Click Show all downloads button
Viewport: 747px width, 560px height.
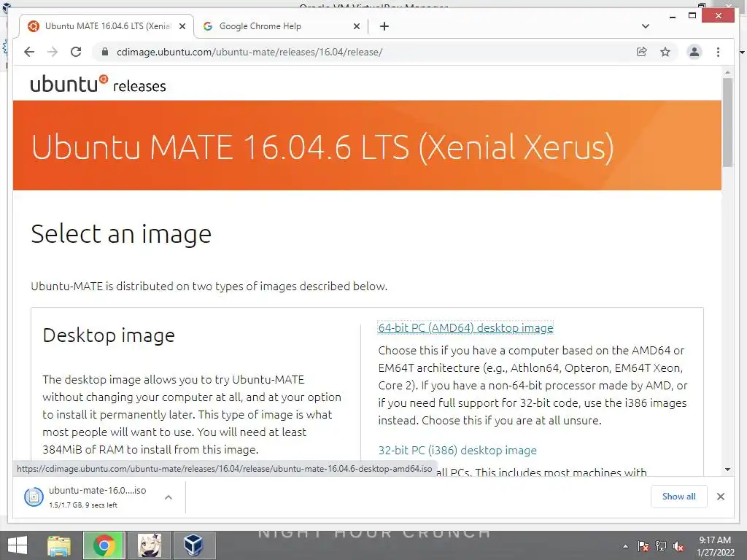(x=678, y=496)
